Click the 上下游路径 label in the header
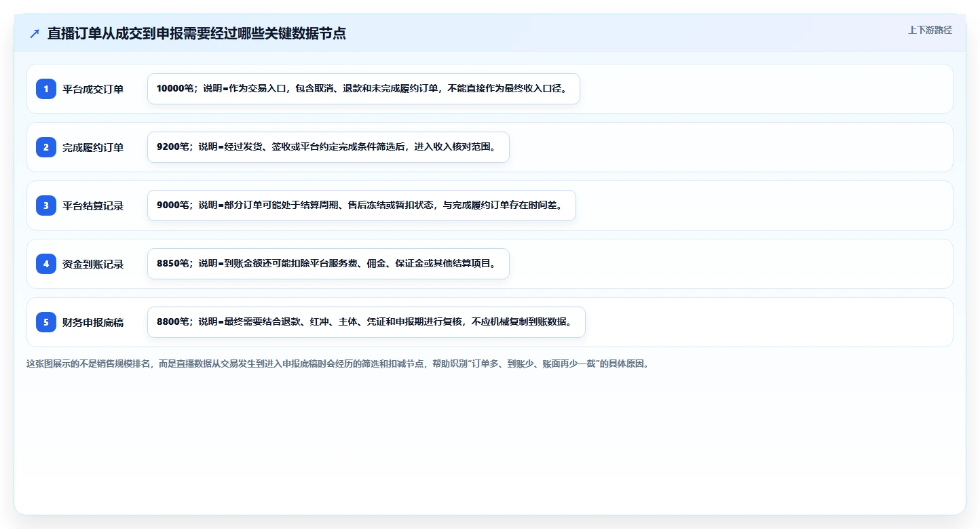The width and height of the screenshot is (980, 529). [x=930, y=30]
